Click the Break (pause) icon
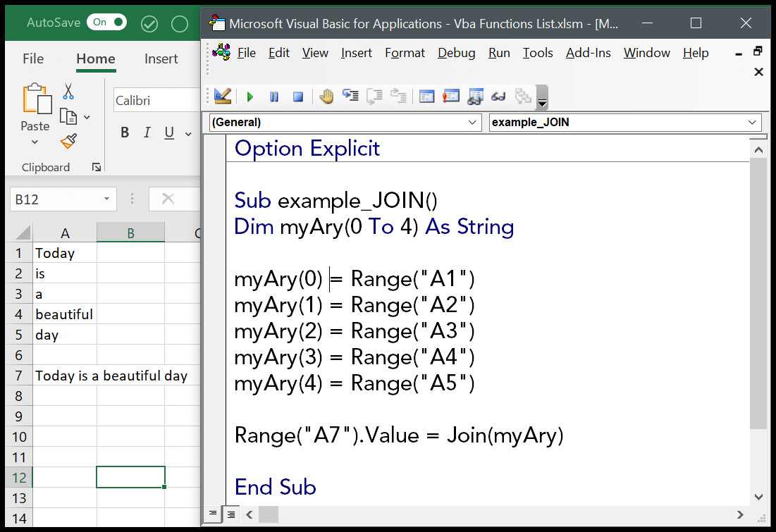Image resolution: width=776 pixels, height=532 pixels. (274, 97)
